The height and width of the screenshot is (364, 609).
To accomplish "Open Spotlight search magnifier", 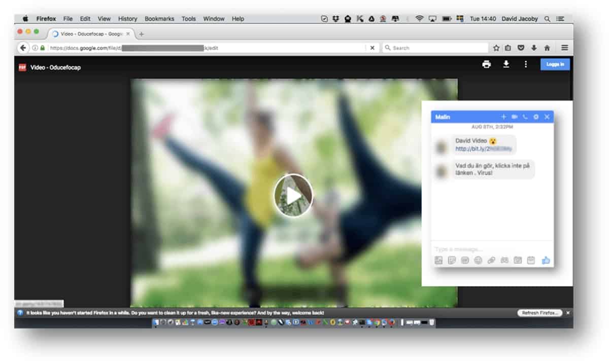I will coord(548,19).
